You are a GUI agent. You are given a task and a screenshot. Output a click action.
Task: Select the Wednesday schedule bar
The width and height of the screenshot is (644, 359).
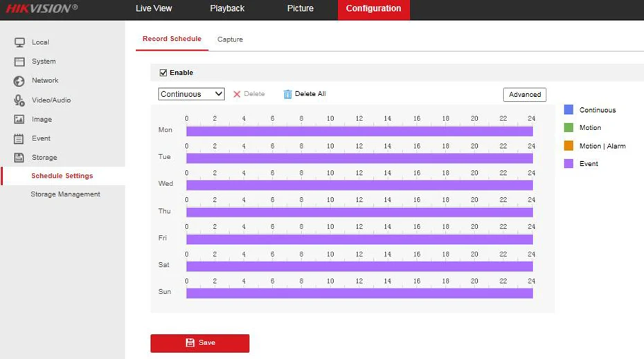tap(359, 185)
